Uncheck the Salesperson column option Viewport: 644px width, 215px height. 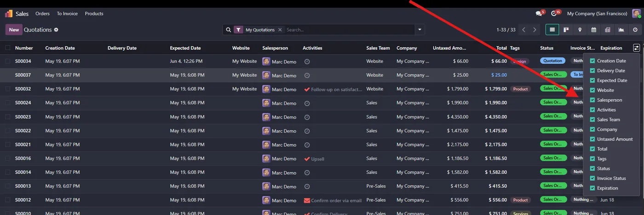[592, 100]
